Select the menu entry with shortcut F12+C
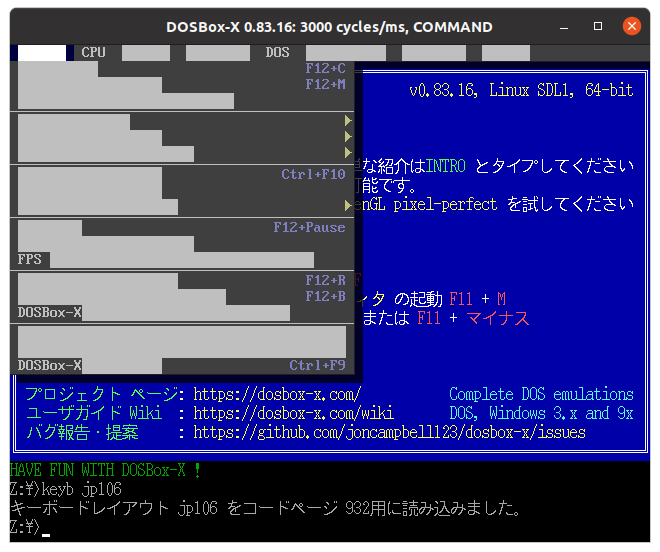 pyautogui.click(x=182, y=69)
